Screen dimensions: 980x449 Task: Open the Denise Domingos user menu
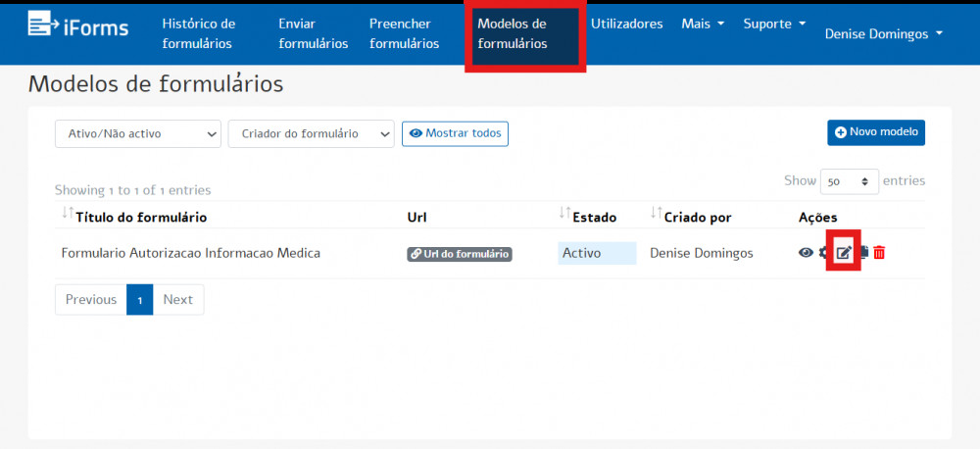tap(884, 33)
